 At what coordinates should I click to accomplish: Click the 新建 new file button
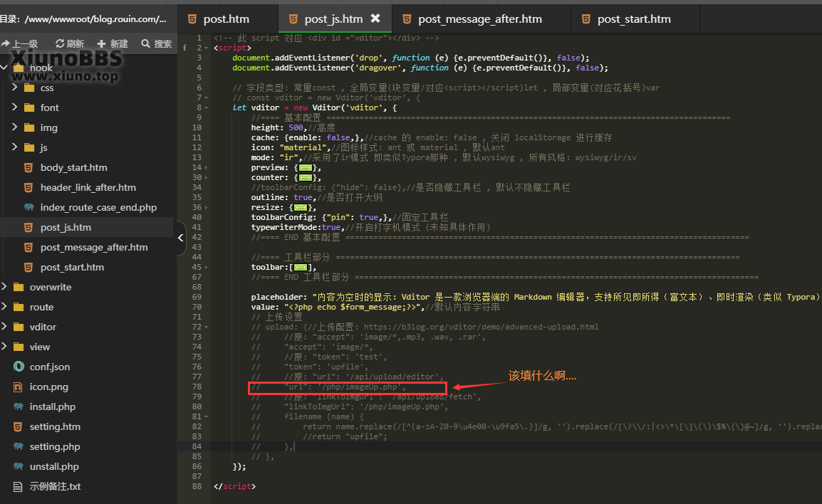pos(113,43)
